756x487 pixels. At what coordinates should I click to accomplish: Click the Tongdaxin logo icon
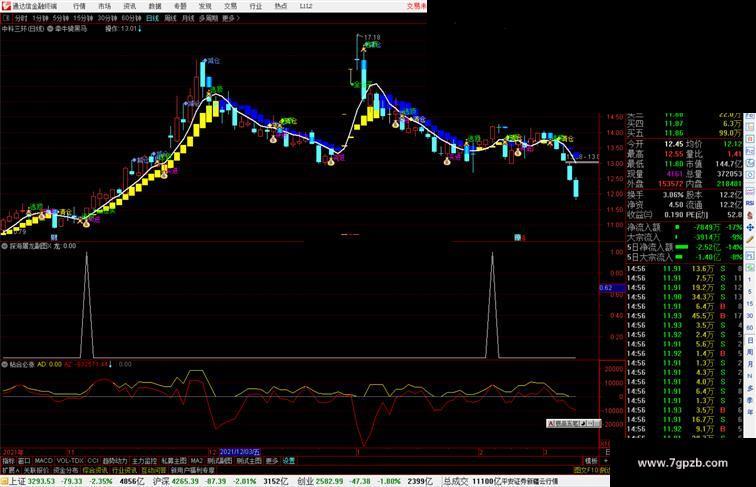point(5,6)
